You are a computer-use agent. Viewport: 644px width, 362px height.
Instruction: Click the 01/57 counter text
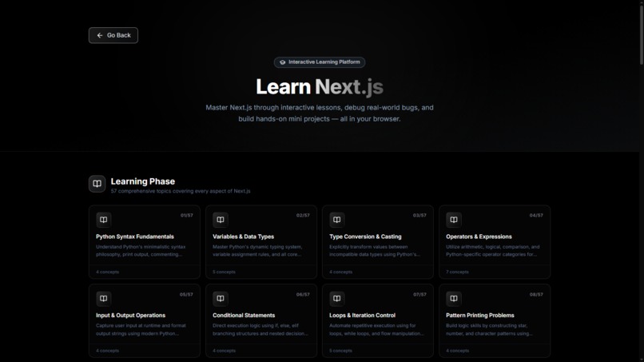(x=186, y=215)
